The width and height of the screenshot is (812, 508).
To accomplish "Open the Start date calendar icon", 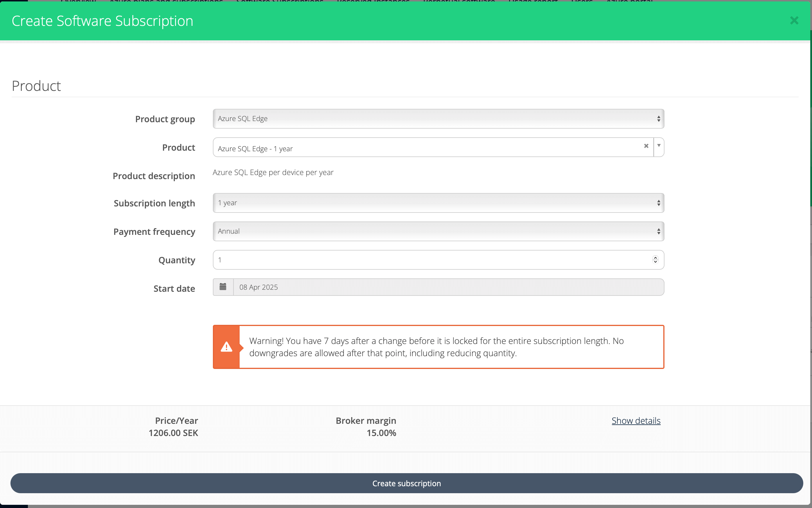I will pyautogui.click(x=223, y=287).
